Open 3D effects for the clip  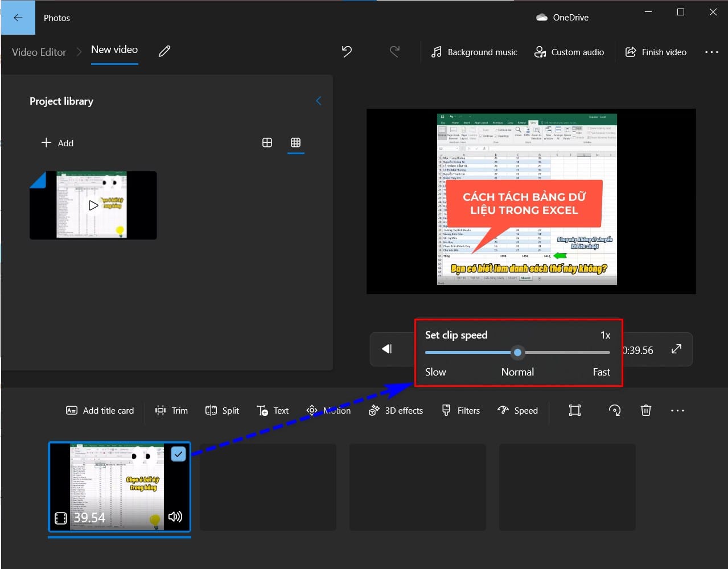coord(396,410)
